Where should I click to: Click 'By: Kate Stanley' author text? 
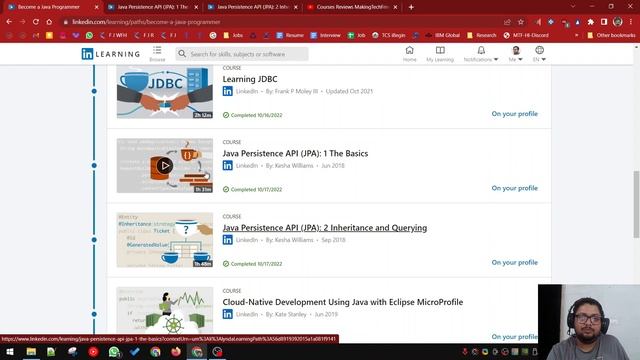(x=286, y=314)
